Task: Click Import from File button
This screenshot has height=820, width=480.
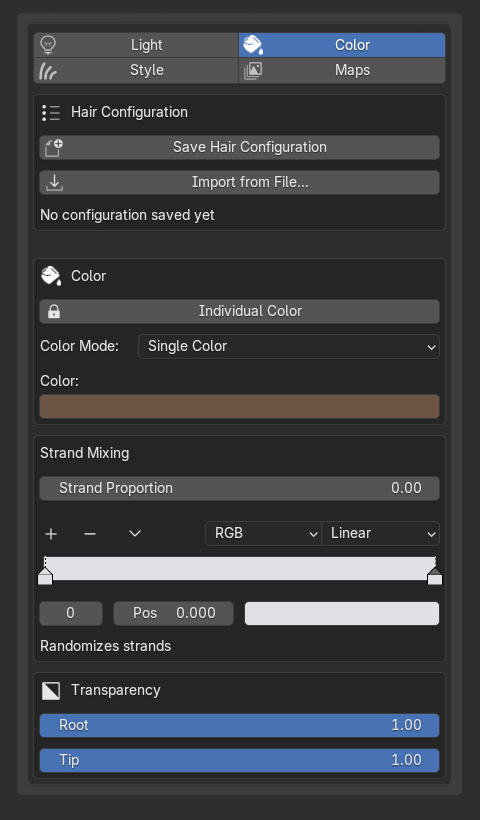Action: (239, 183)
